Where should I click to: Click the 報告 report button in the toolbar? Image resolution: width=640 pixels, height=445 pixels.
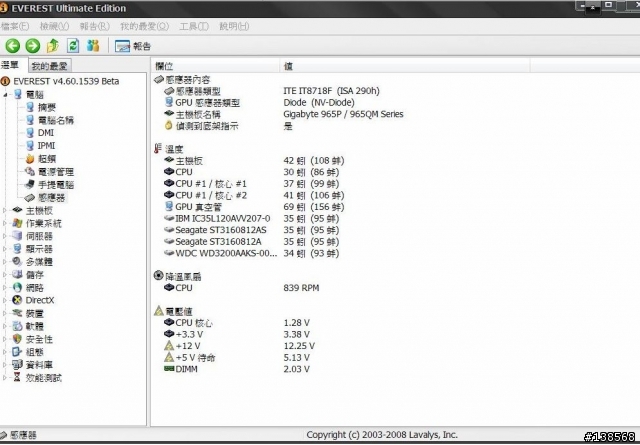(133, 46)
